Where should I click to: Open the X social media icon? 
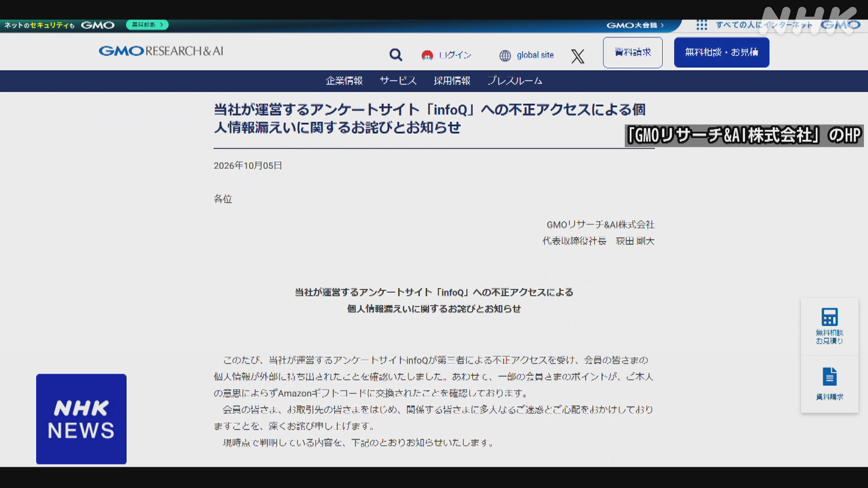pos(577,56)
